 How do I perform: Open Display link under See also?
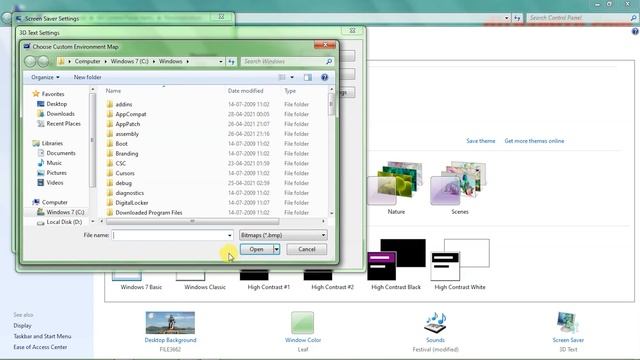[x=22, y=326]
